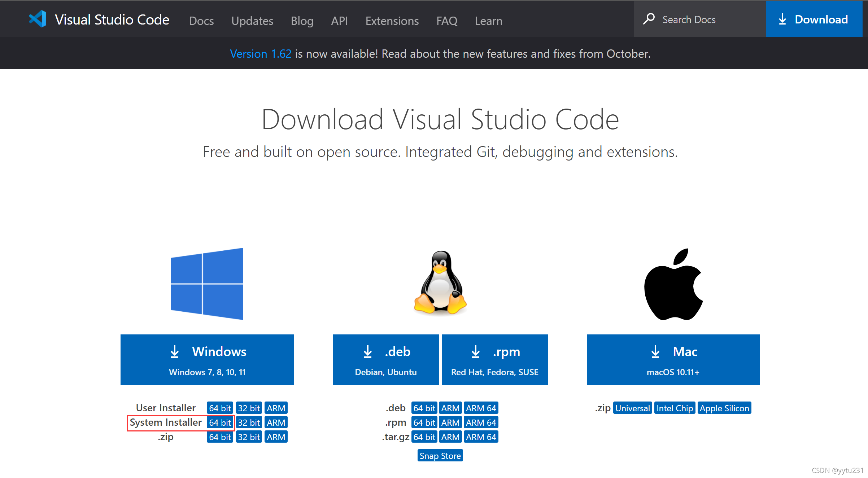Download Mac Apple Silicon zip
This screenshot has width=868, height=478.
point(724,408)
